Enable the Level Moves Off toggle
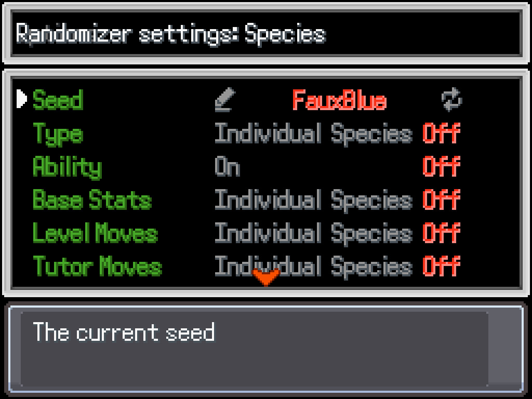 coord(441,233)
